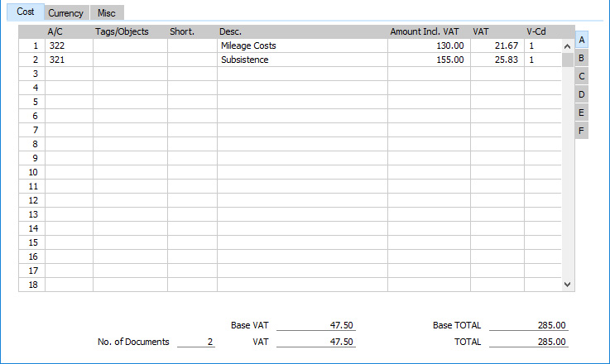Image resolution: width=610 pixels, height=364 pixels.
Task: Open the Currency tab
Action: click(x=66, y=13)
